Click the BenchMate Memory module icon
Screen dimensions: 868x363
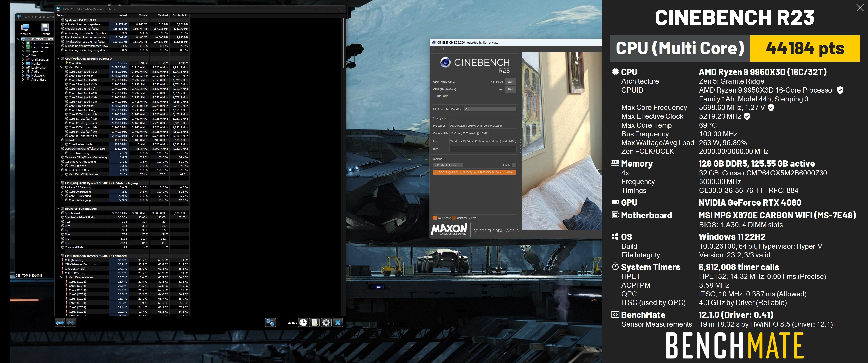click(x=615, y=163)
